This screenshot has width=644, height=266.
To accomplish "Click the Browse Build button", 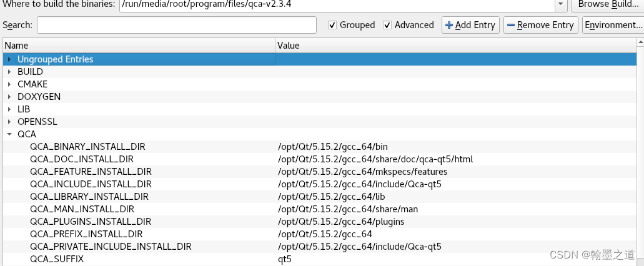I will [x=608, y=4].
